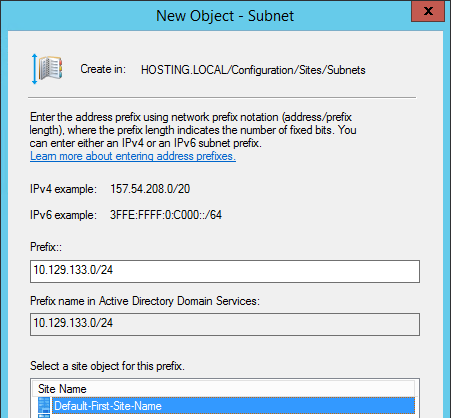Viewport: 451px width, 418px height.
Task: Click the Select a site object label
Action: point(107,366)
